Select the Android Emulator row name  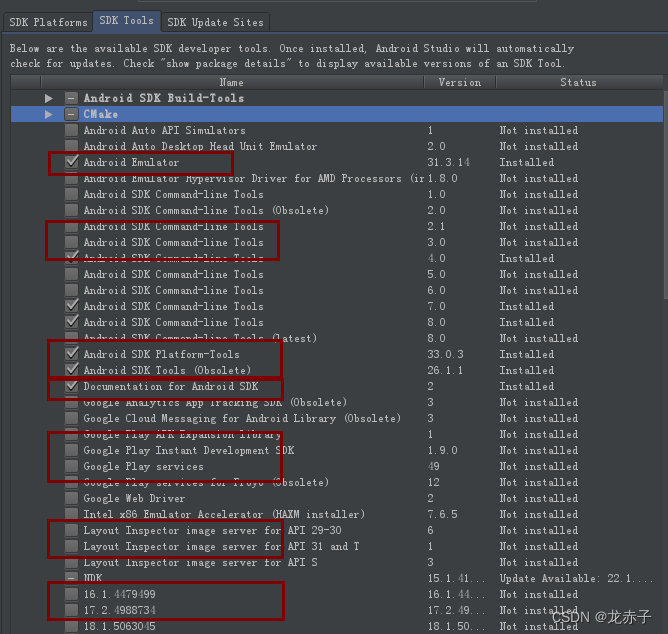click(131, 162)
